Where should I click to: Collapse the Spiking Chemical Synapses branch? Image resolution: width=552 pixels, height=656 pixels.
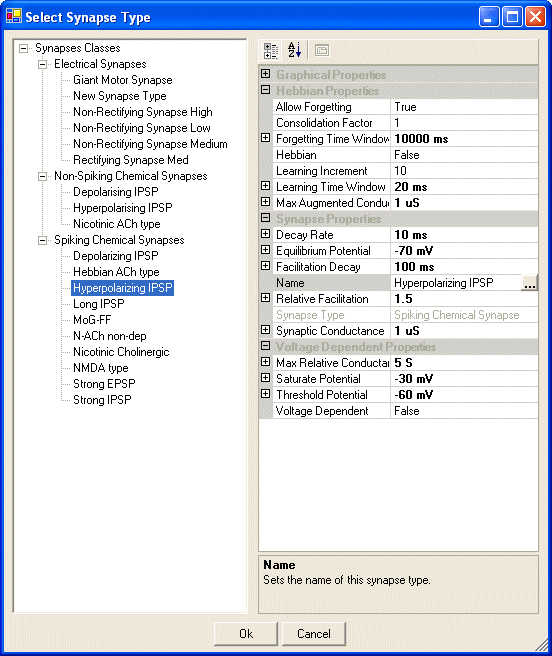42,241
